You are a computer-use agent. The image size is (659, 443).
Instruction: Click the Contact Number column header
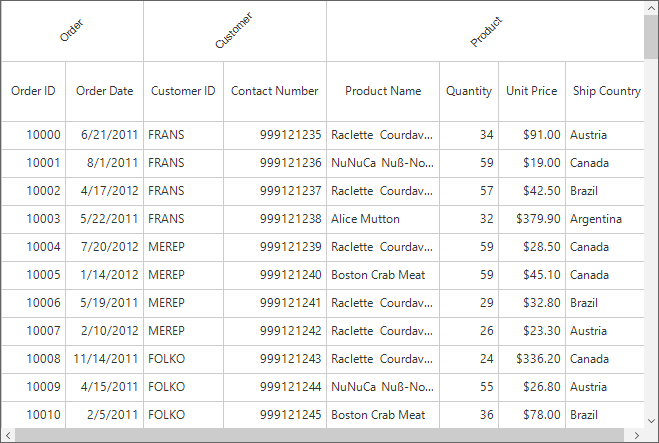pos(275,91)
